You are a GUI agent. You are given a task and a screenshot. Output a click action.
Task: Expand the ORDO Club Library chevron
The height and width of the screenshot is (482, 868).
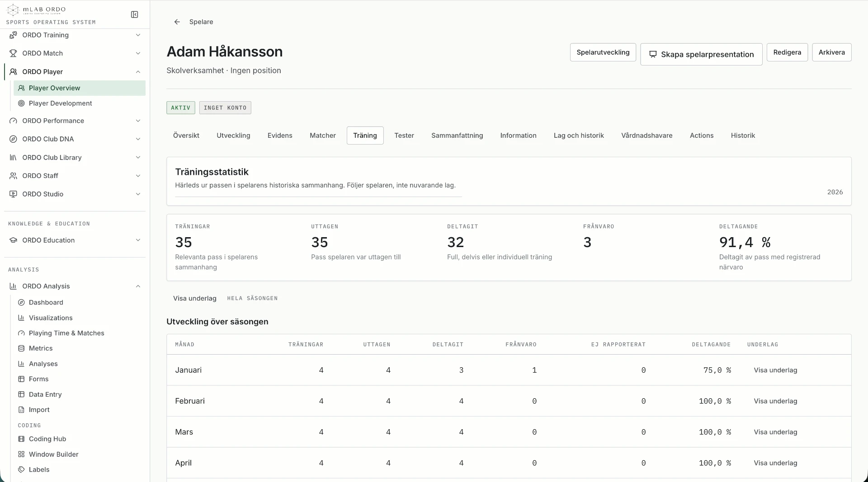coord(138,158)
